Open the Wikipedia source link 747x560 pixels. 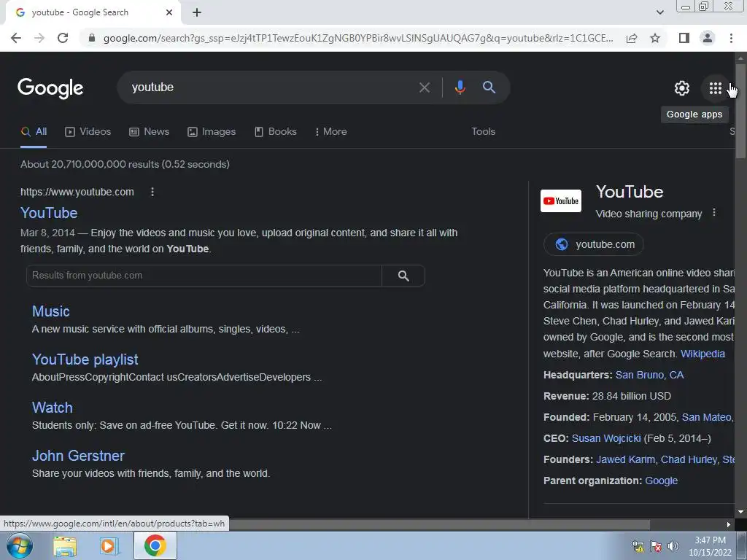(703, 354)
